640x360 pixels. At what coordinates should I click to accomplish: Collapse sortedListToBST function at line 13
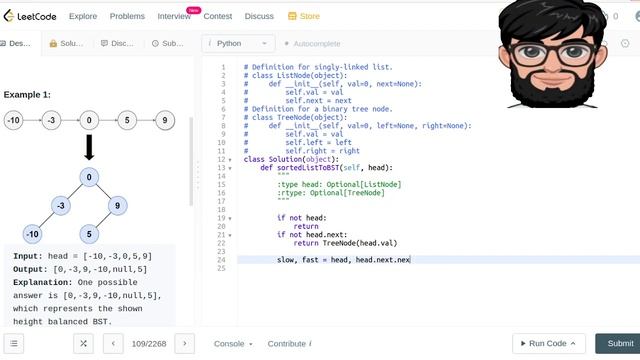tap(230, 168)
